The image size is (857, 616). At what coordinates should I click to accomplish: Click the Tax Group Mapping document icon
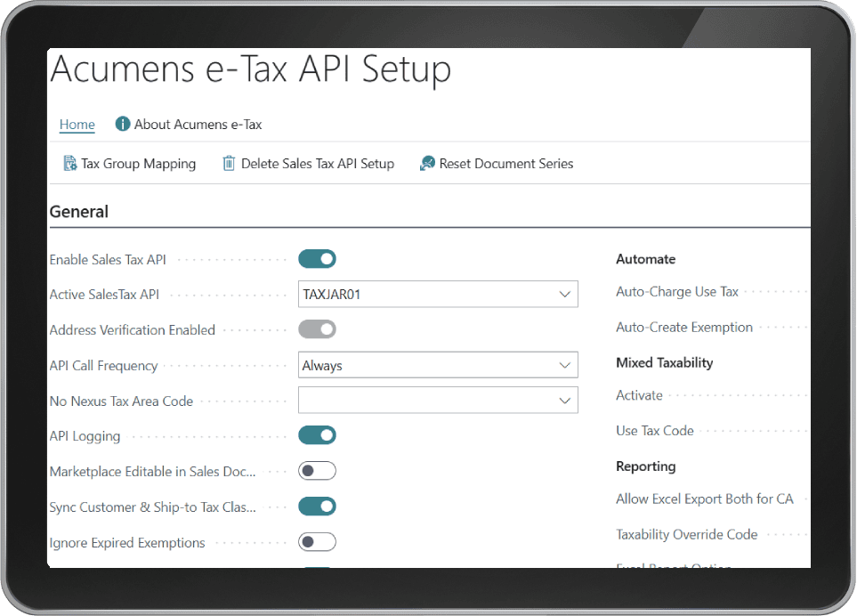(70, 164)
